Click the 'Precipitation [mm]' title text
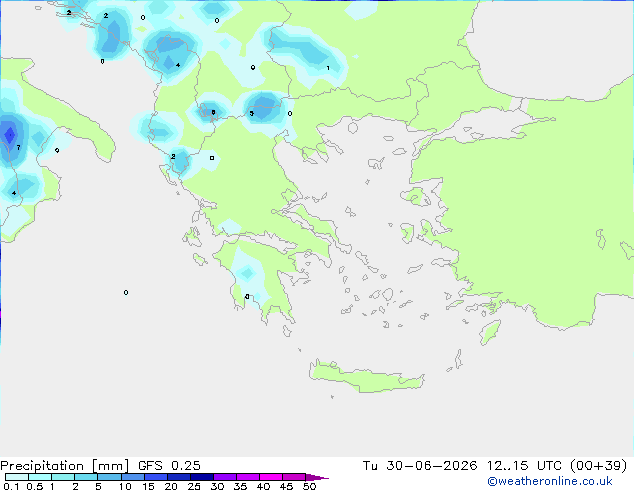 [64, 466]
